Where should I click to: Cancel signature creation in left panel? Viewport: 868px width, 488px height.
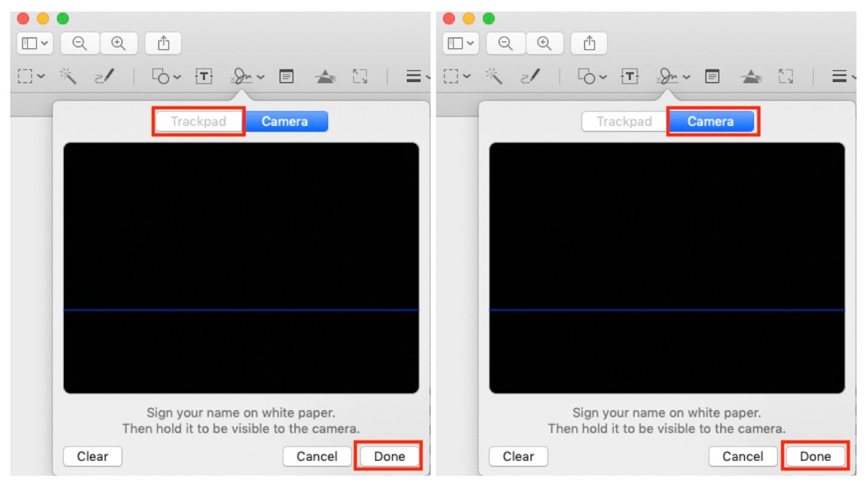click(317, 457)
